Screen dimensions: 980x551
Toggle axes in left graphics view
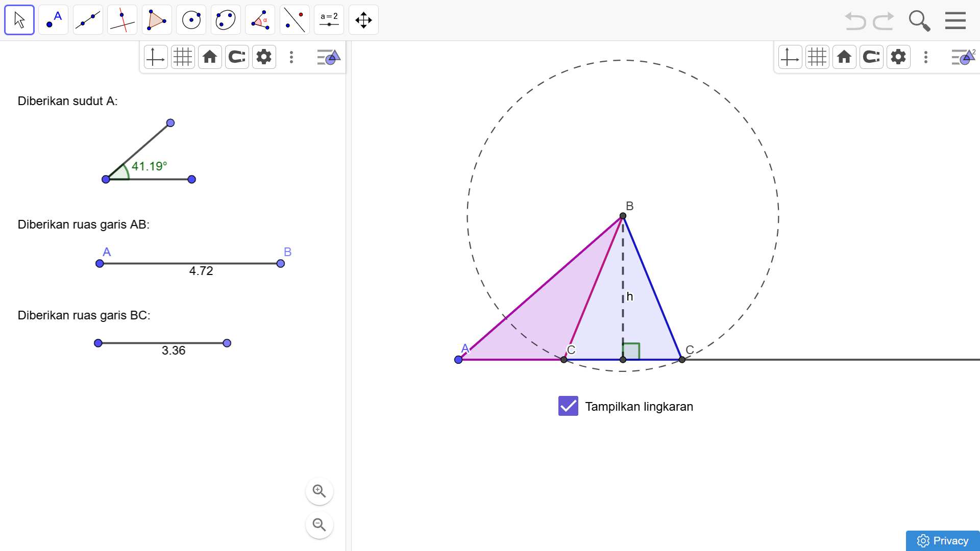point(155,57)
